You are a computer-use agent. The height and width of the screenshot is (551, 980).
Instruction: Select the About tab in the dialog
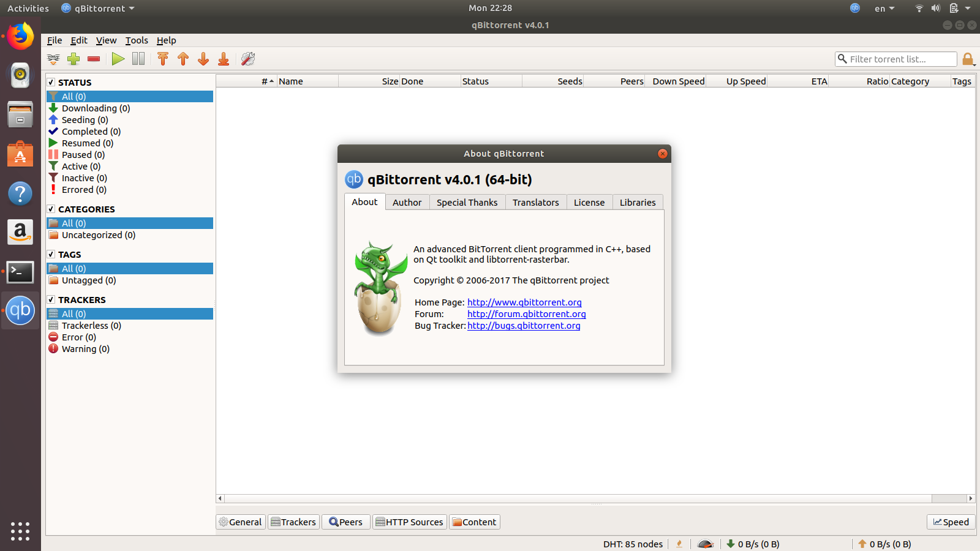(364, 202)
